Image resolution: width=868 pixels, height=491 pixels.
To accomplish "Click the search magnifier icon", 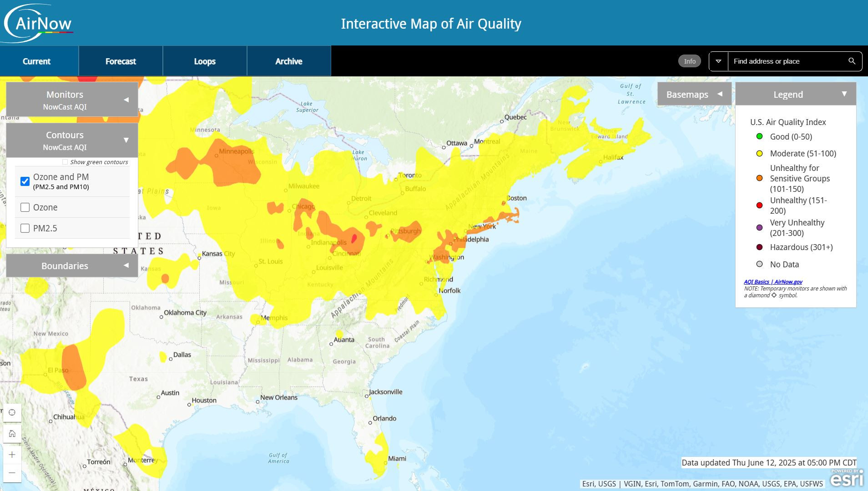I will tap(852, 61).
